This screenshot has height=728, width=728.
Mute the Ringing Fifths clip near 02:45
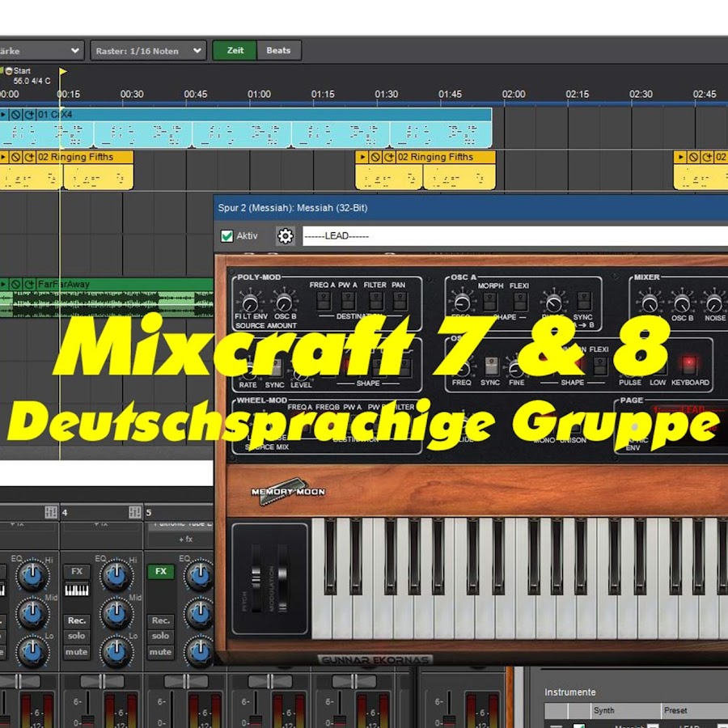coord(694,157)
